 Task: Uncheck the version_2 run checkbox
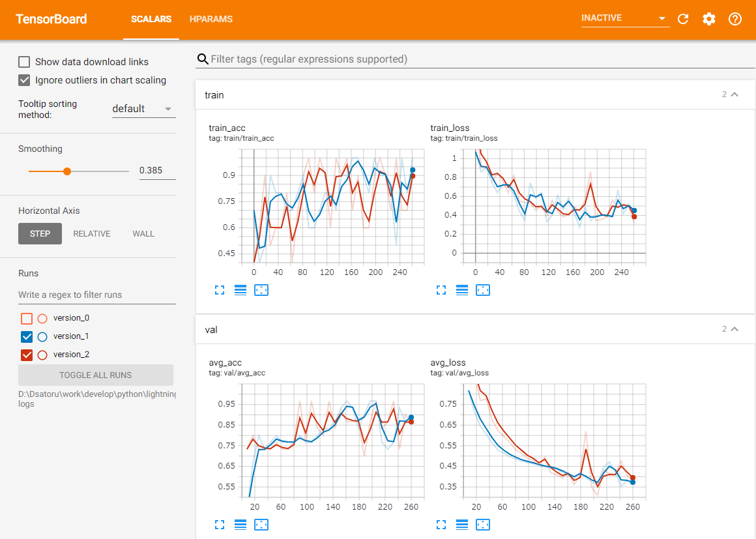click(27, 355)
